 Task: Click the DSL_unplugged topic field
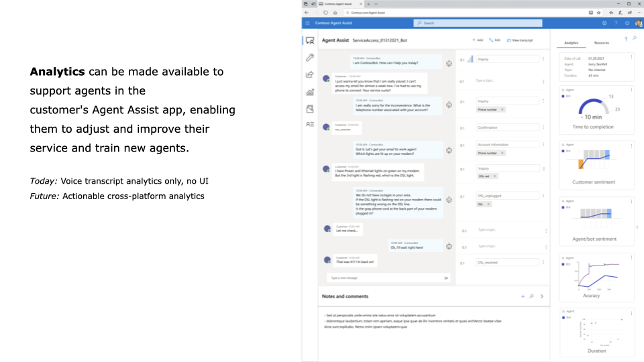click(x=508, y=196)
